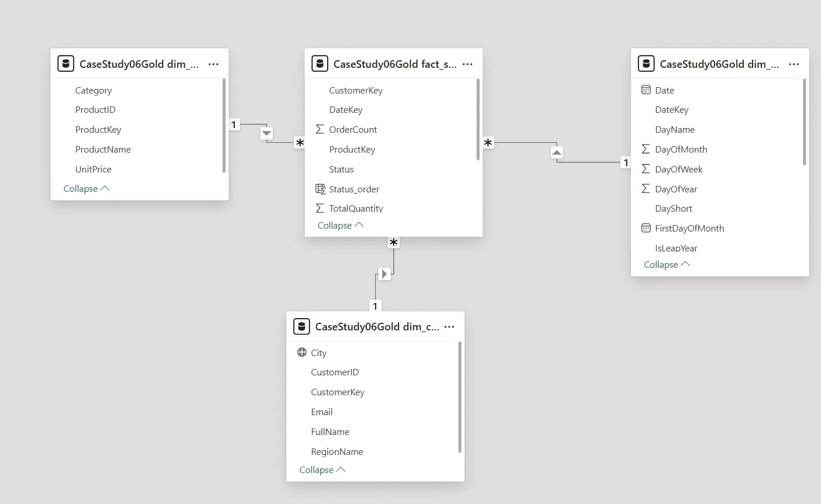Click sigma icon beside DayOfMonth
Image resolution: width=821 pixels, height=504 pixels.
(x=646, y=149)
